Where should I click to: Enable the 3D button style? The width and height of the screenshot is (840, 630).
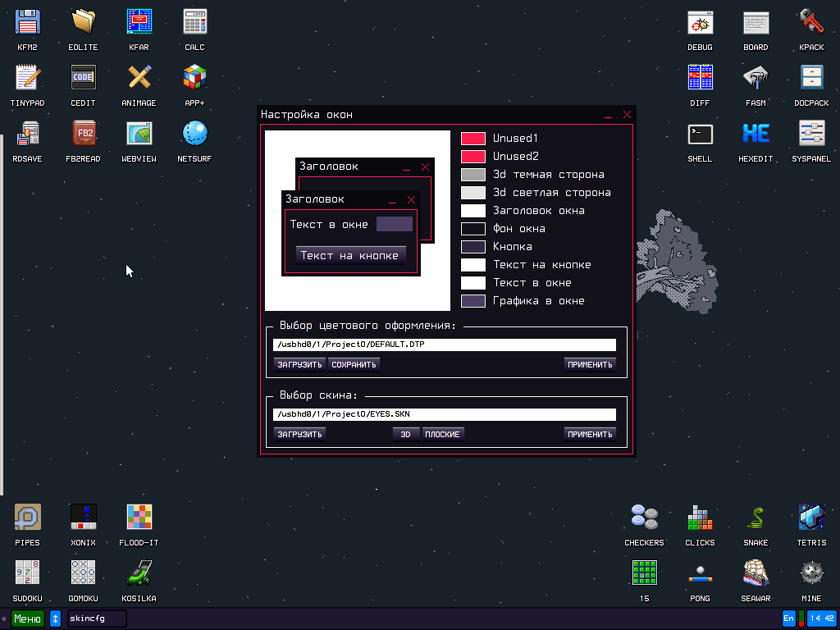click(406, 433)
